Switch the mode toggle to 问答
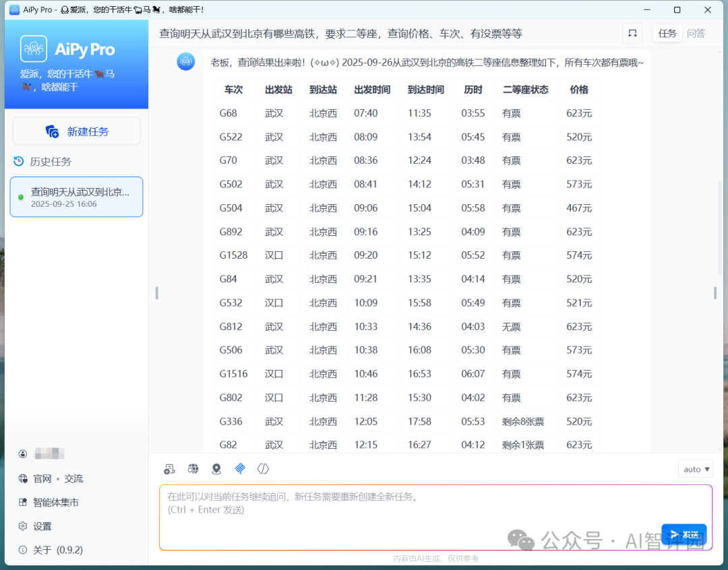Image resolution: width=728 pixels, height=570 pixels. (696, 33)
